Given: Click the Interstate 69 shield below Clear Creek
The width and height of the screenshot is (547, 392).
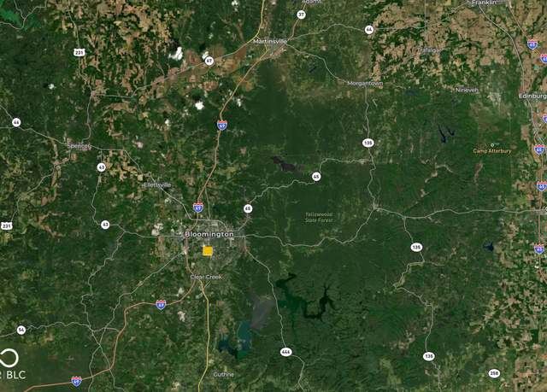Looking at the screenshot, I should [161, 305].
